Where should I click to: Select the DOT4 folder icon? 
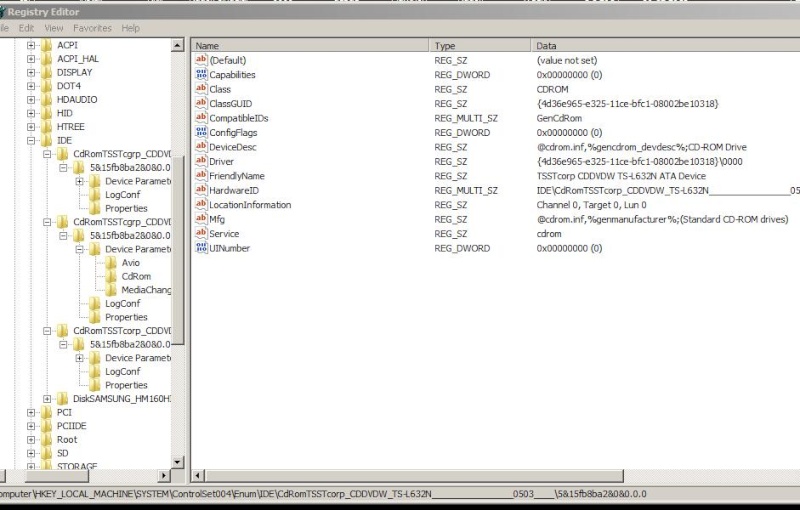(x=46, y=86)
